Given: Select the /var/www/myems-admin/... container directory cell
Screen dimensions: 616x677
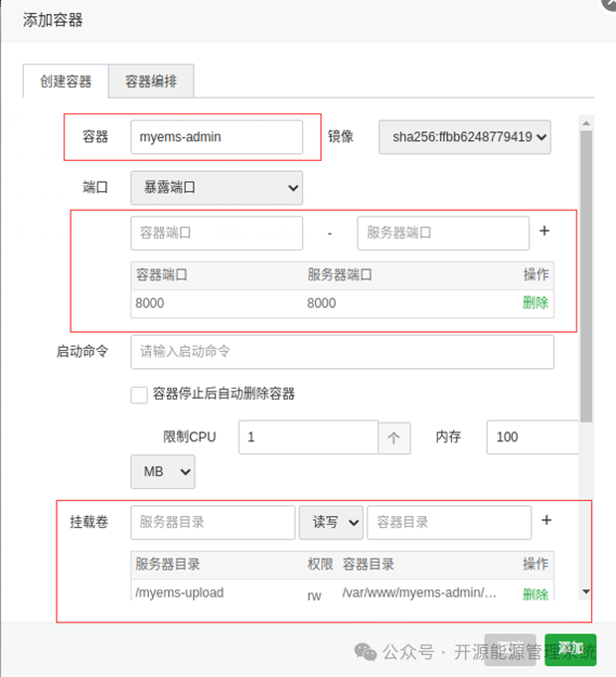Looking at the screenshot, I should click(x=419, y=592).
